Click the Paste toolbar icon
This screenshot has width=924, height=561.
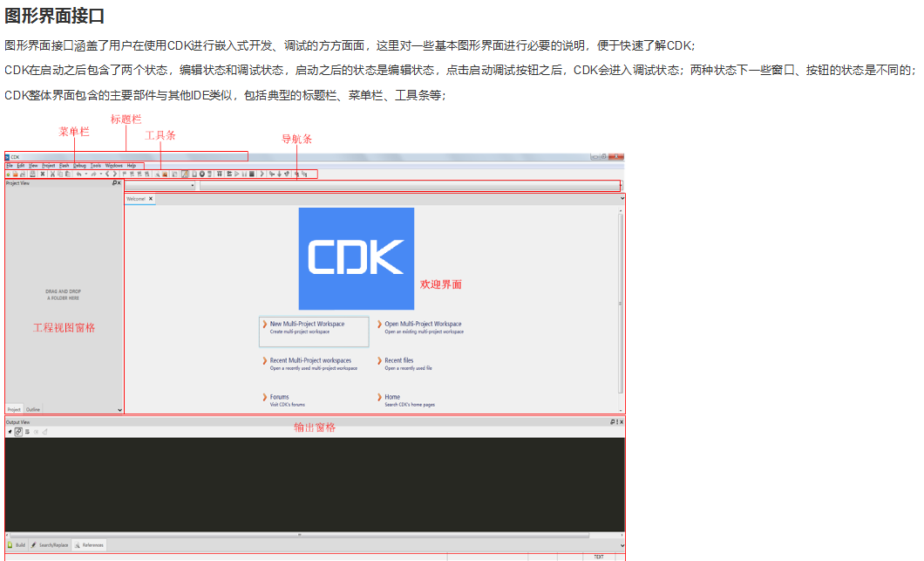pyautogui.click(x=68, y=174)
